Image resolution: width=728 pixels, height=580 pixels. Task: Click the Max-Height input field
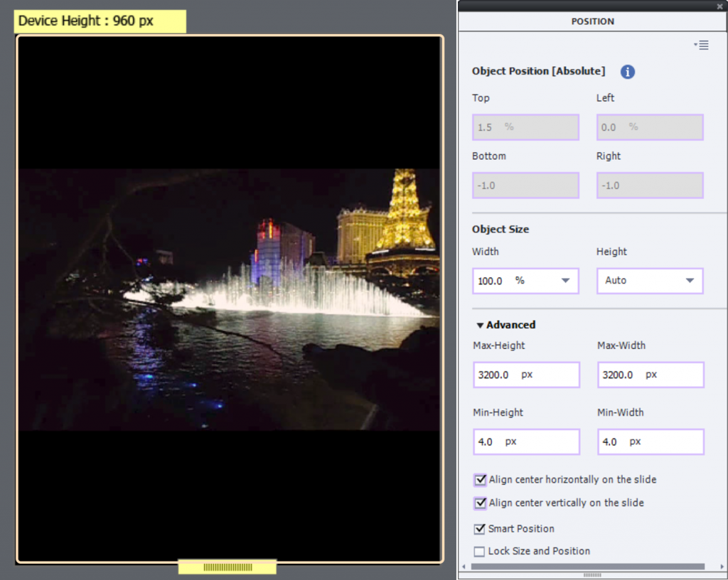[x=526, y=375]
